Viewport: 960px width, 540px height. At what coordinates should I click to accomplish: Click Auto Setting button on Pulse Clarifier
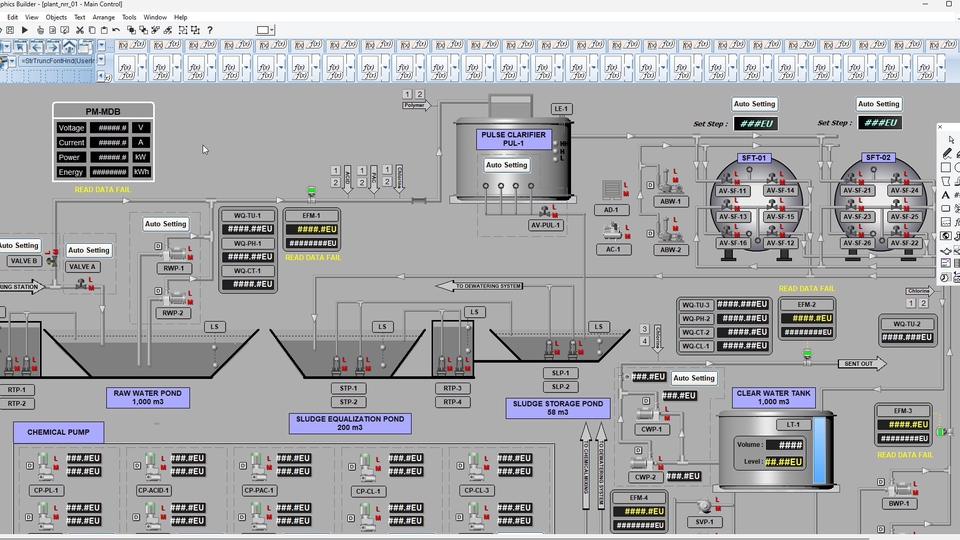click(506, 165)
